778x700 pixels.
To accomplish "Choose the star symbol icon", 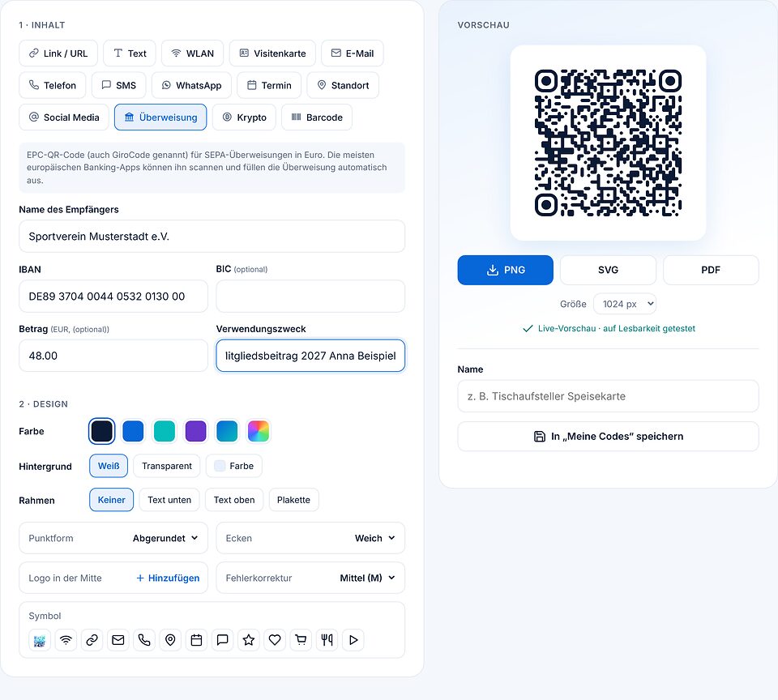I will pos(249,640).
